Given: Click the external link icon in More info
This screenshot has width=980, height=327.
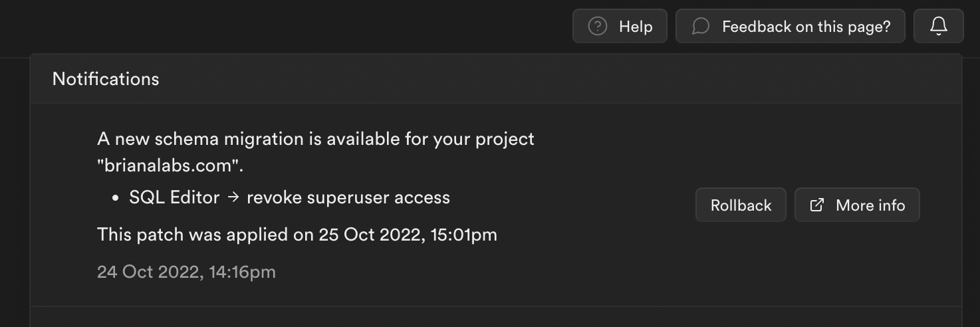Looking at the screenshot, I should click(816, 205).
